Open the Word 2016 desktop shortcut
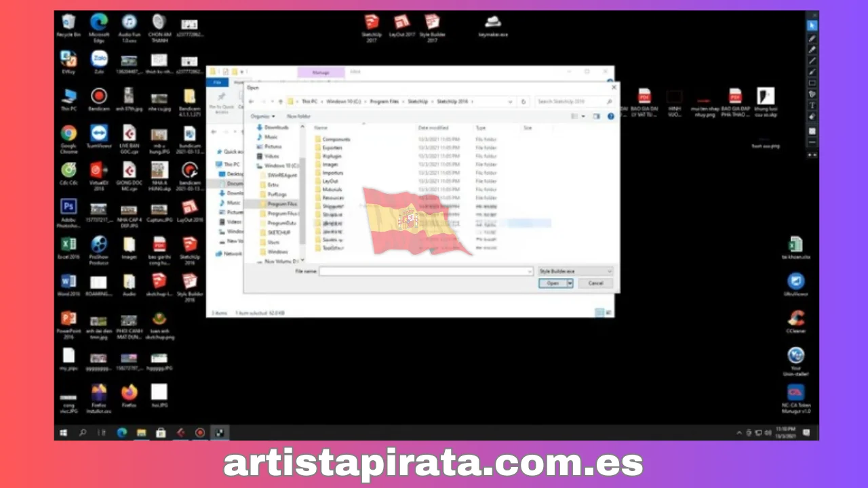868x488 pixels. (x=68, y=285)
